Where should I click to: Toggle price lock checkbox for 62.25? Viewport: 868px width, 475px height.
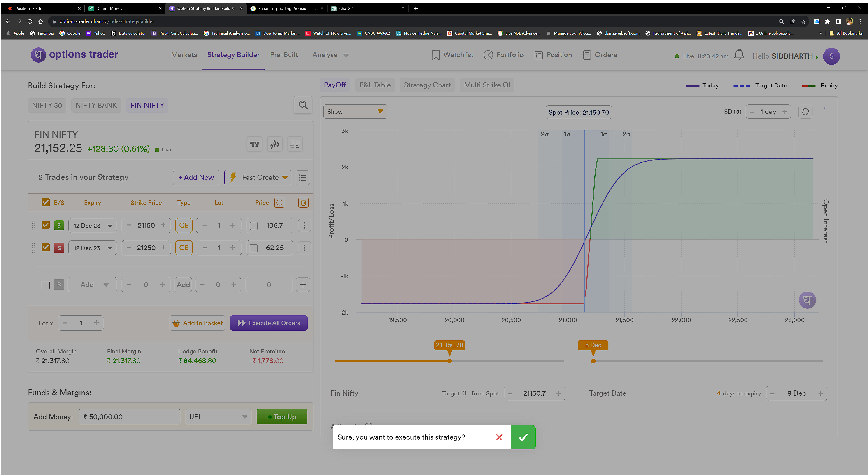pyautogui.click(x=254, y=248)
